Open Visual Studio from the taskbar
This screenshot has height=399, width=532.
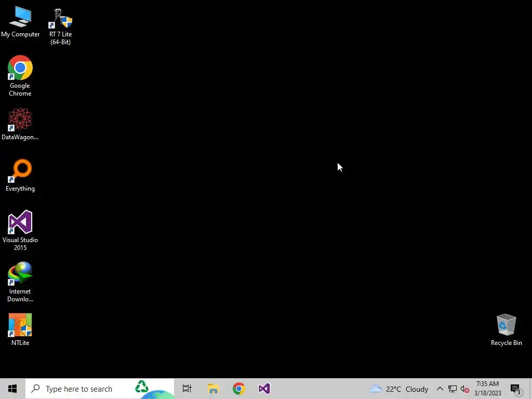264,389
